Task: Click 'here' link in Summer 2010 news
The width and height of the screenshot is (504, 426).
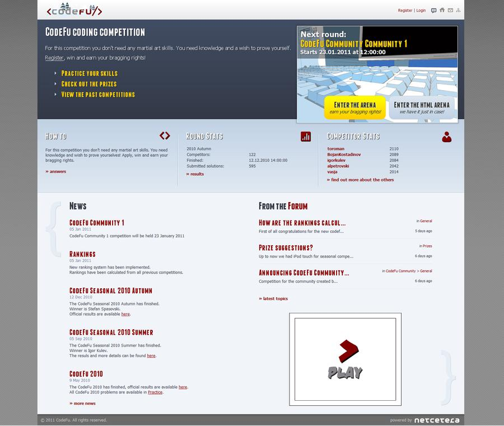Action: (x=151, y=356)
